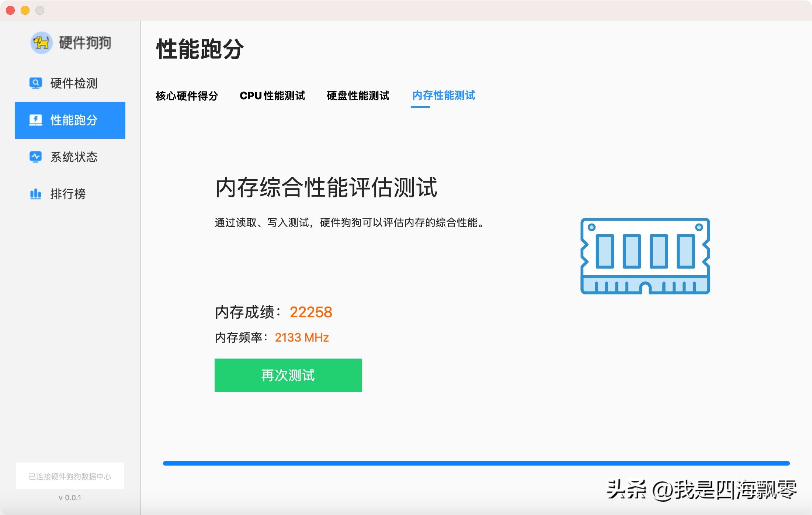Click the blue memory stick illustration
Image resolution: width=812 pixels, height=515 pixels.
pyautogui.click(x=645, y=256)
